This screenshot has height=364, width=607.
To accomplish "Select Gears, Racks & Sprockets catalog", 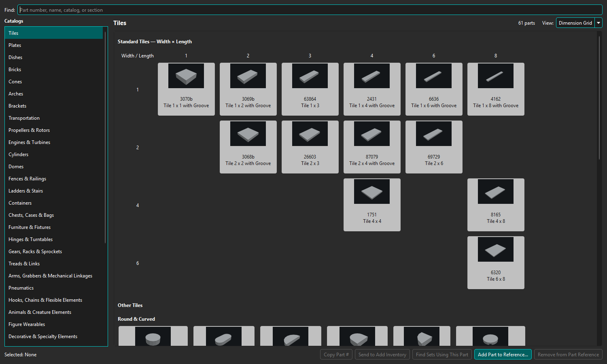I will [x=54, y=252].
